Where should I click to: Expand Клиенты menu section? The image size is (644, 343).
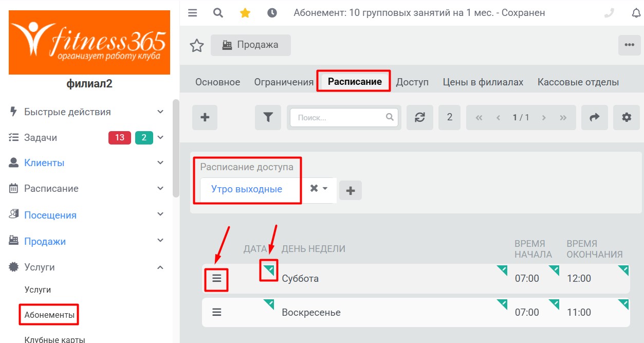[x=160, y=163]
